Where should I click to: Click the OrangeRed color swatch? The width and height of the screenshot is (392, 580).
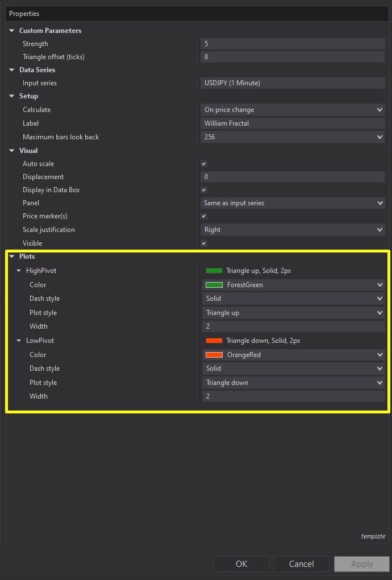point(214,355)
